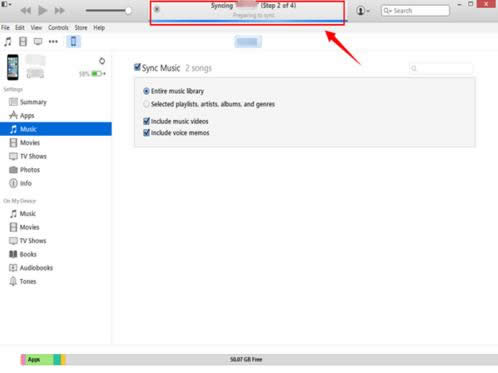Toggle Include voice memos checkbox
The height and width of the screenshot is (373, 498).
(x=146, y=133)
